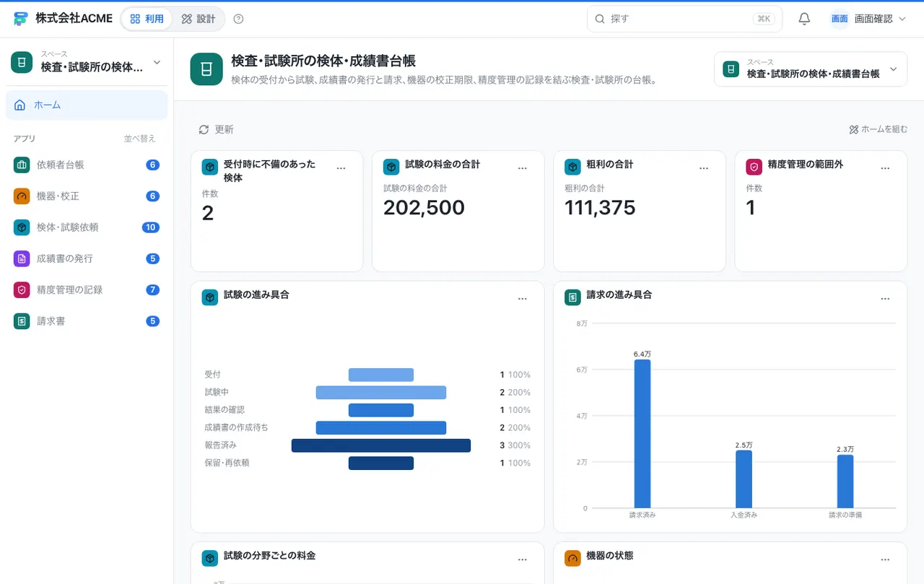
Task: Open the 試験の進み具合 card options menu
Action: (523, 299)
